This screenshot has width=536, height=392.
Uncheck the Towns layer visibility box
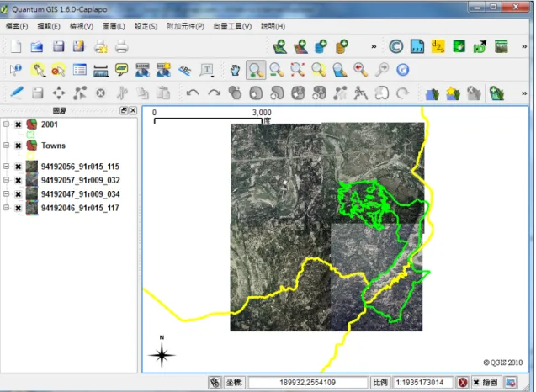click(x=19, y=146)
